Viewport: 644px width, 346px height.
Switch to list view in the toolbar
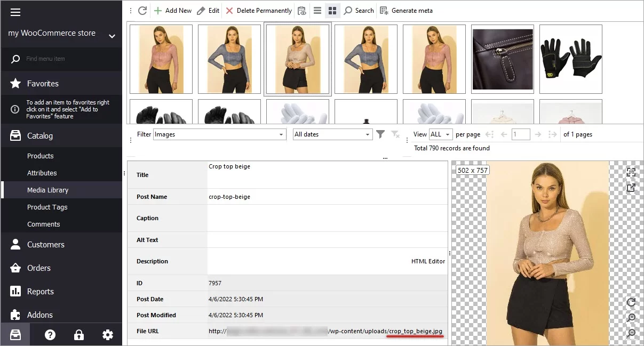point(317,10)
